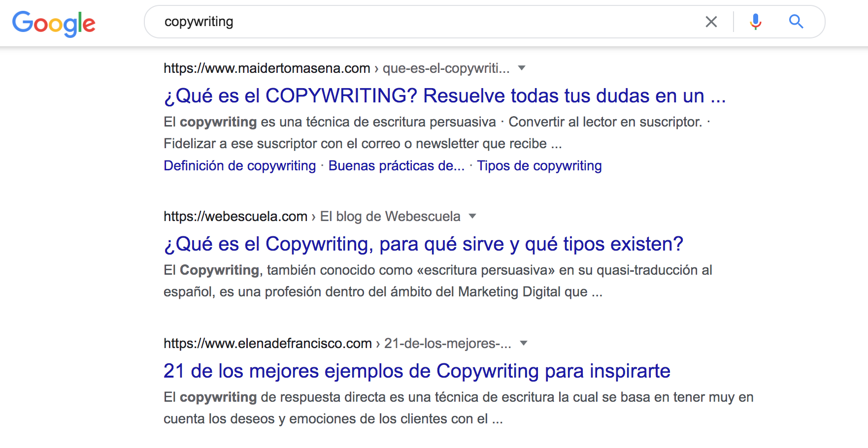
Task: Open '¿Qué es el COPYWRITING? Resuelve todas tus dudas' result
Action: [445, 96]
